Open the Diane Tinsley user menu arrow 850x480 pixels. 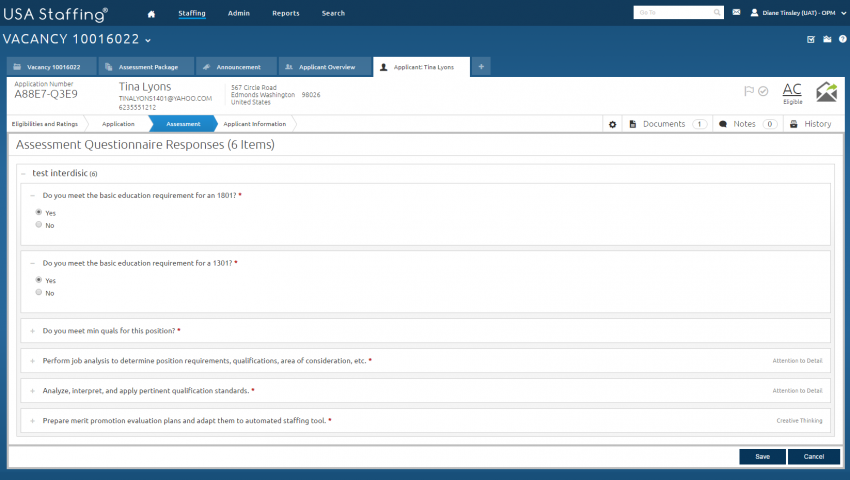click(843, 13)
